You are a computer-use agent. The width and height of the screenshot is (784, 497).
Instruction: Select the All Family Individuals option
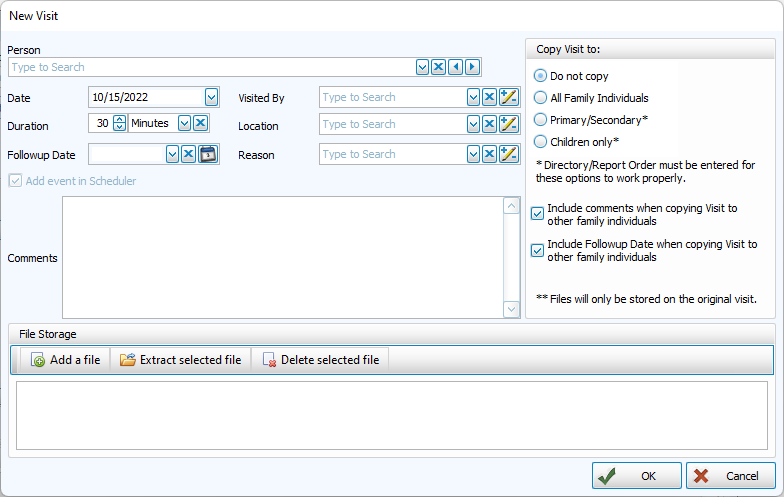541,98
